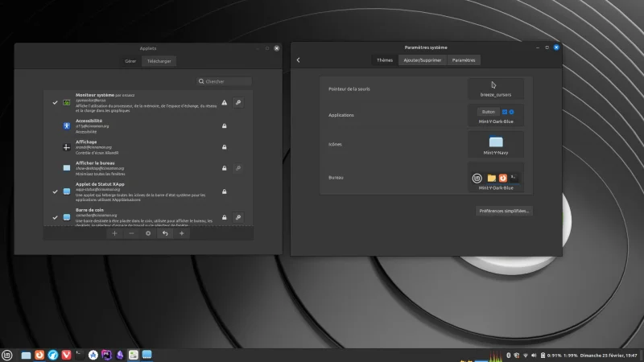The height and width of the screenshot is (362, 644).
Task: Click the Préférences simplifiées… button
Action: click(504, 211)
